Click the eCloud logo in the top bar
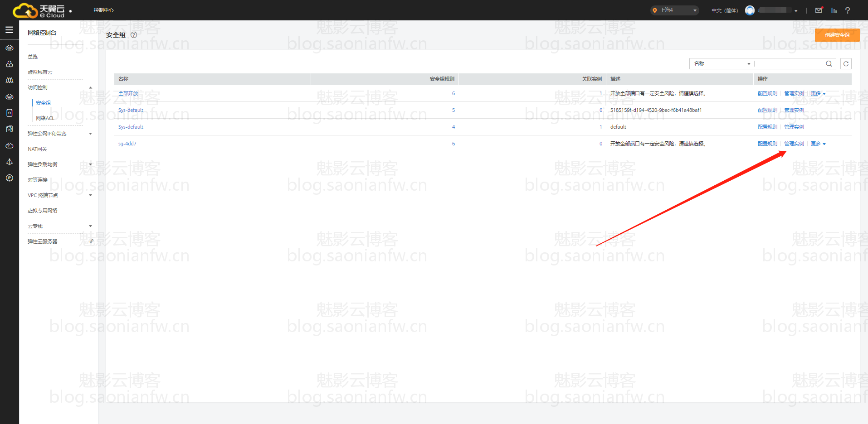868x424 pixels. (x=39, y=10)
